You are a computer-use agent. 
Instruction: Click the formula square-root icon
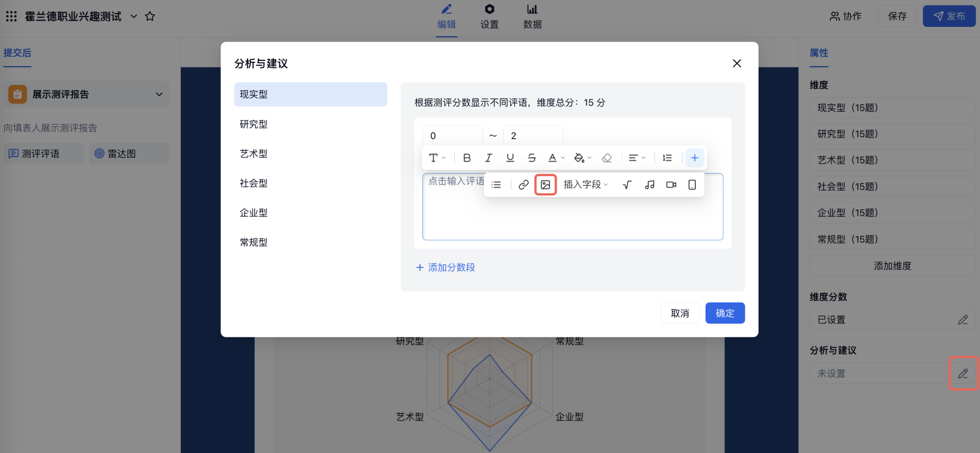click(x=627, y=185)
